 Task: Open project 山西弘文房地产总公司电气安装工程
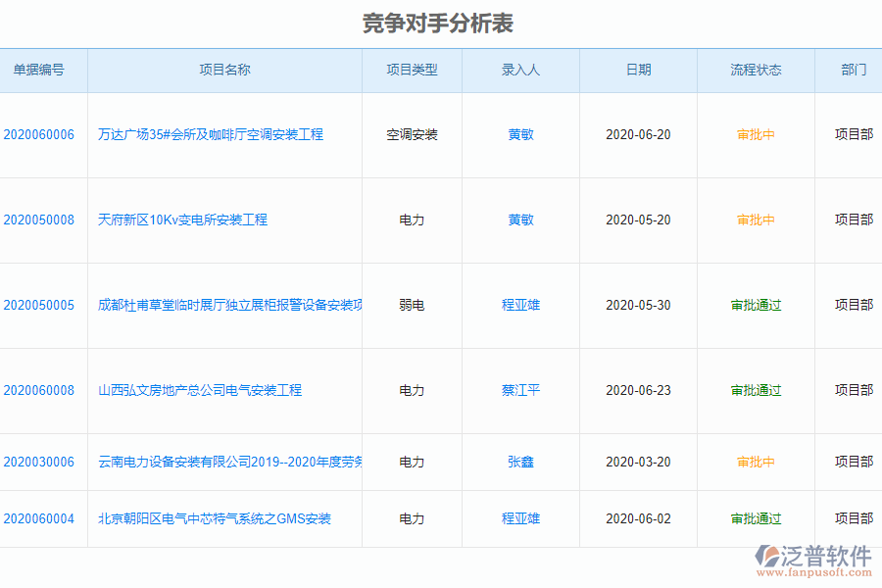pyautogui.click(x=201, y=390)
